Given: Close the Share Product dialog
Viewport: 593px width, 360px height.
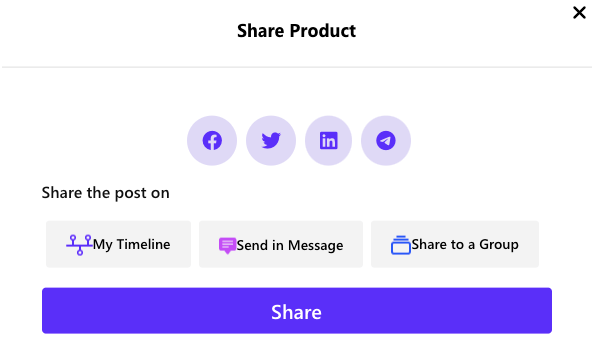Looking at the screenshot, I should [x=579, y=12].
